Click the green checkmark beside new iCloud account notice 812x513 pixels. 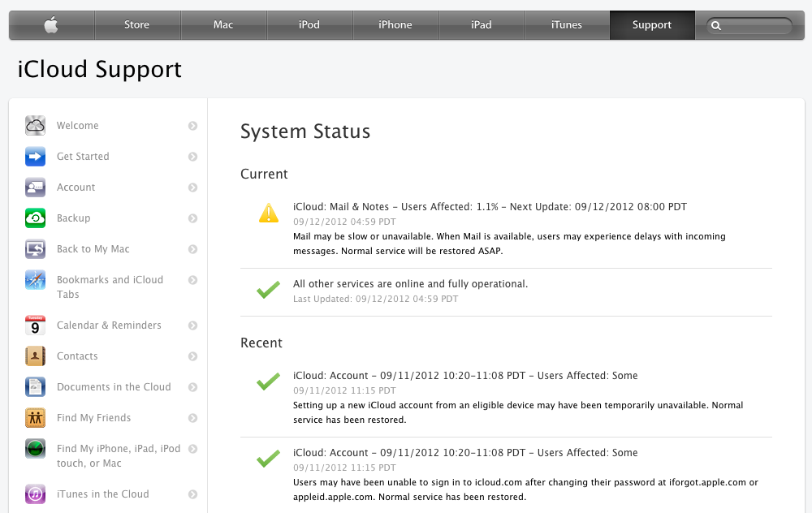click(268, 381)
